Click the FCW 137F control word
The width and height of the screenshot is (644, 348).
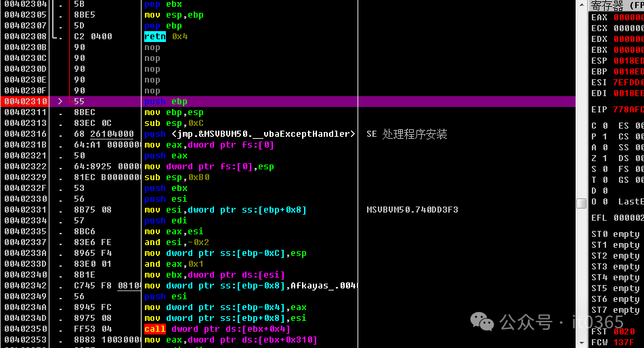point(616,343)
